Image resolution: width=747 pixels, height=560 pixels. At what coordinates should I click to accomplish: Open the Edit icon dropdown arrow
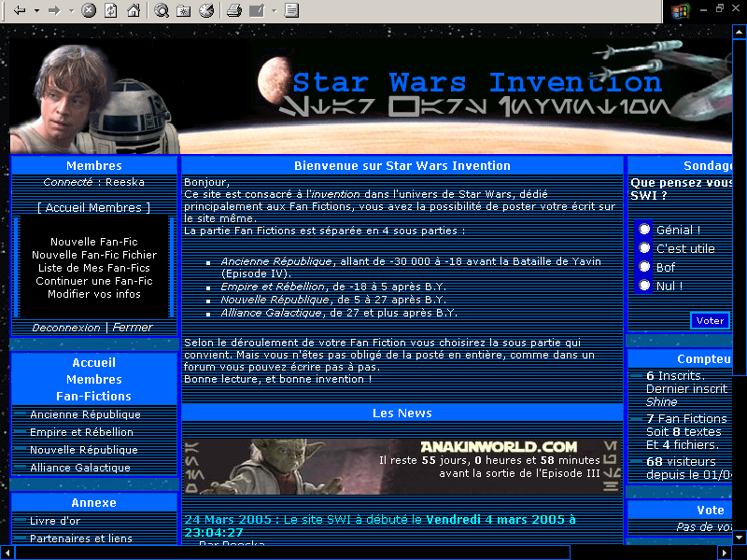[x=274, y=10]
